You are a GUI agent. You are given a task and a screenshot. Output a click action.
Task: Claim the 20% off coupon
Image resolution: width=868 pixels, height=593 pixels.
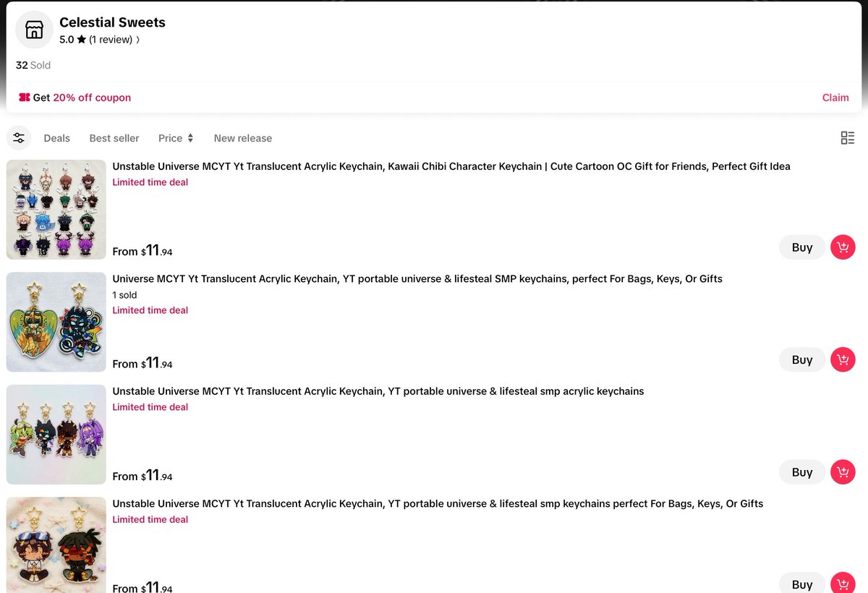click(x=835, y=98)
